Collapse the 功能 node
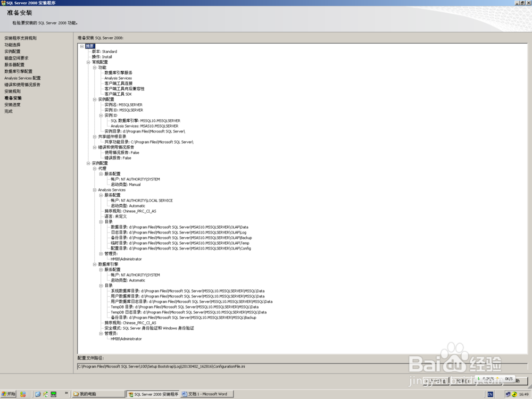532x399 pixels. (95, 68)
